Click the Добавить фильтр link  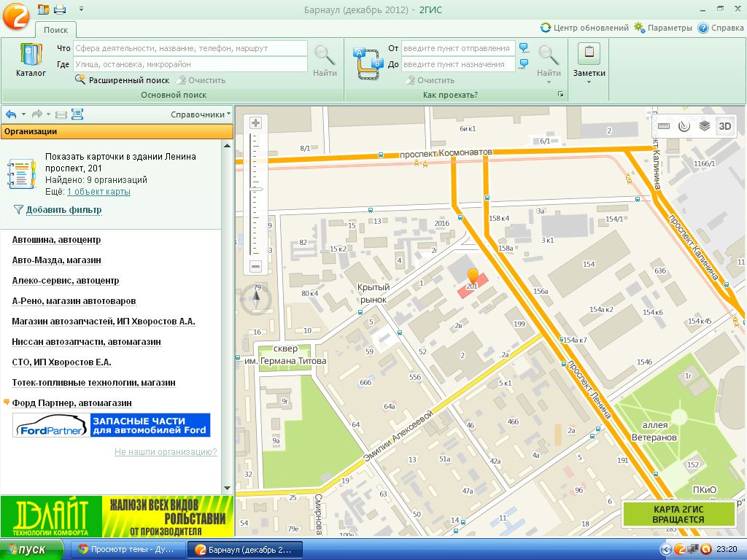(63, 210)
